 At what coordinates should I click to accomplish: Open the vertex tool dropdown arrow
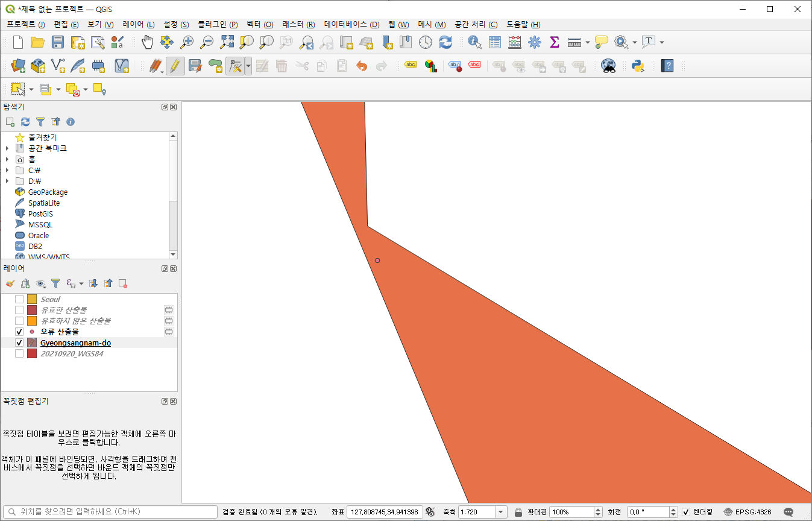(248, 66)
